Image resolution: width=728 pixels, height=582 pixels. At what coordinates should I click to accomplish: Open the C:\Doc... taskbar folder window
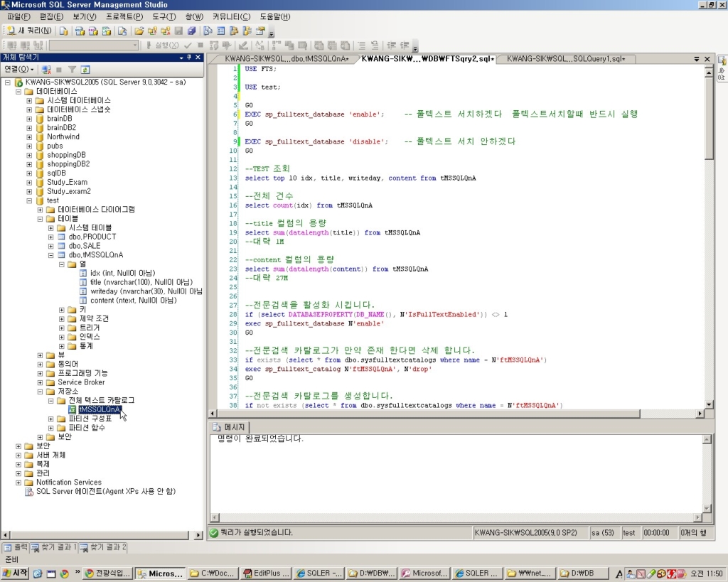coord(213,573)
